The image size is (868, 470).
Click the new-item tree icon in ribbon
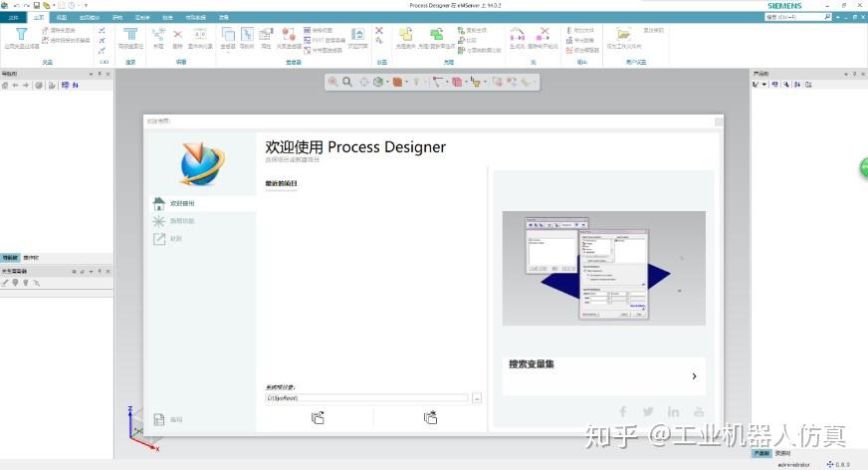[158, 34]
